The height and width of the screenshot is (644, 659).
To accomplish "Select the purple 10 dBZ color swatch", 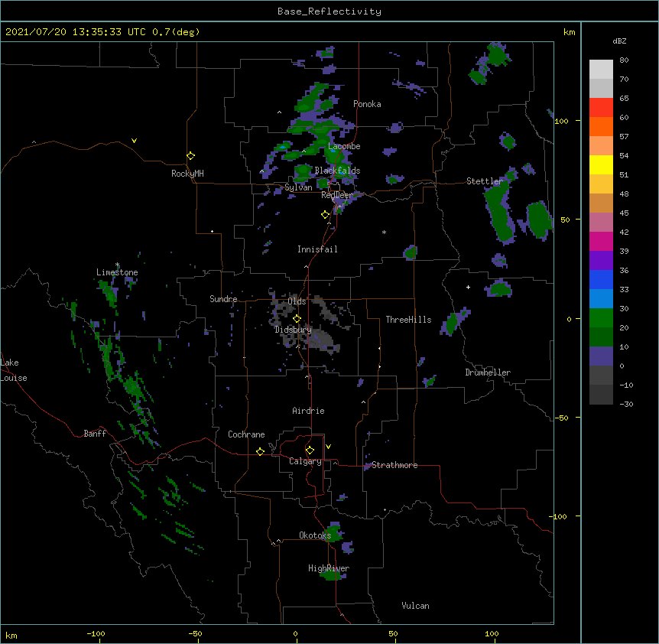I will (x=601, y=356).
